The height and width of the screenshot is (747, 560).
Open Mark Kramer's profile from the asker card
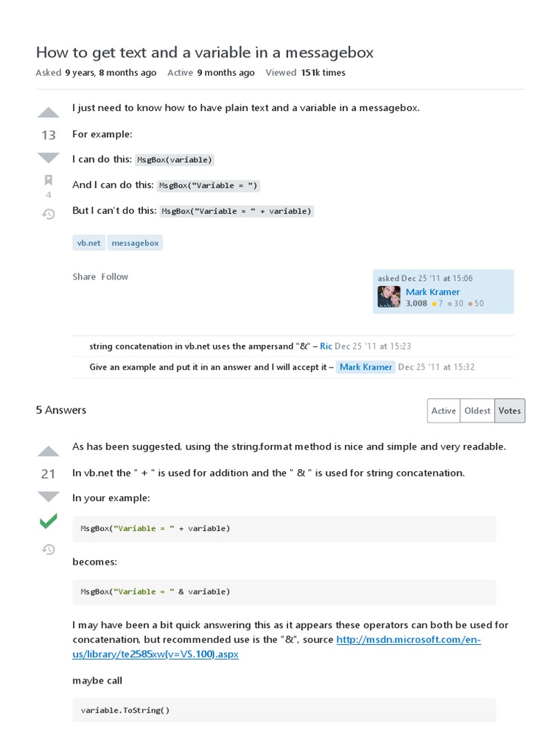tap(432, 292)
